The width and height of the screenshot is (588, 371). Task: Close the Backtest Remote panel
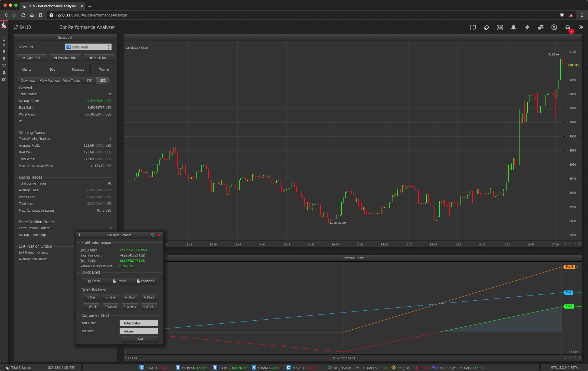[x=159, y=235]
